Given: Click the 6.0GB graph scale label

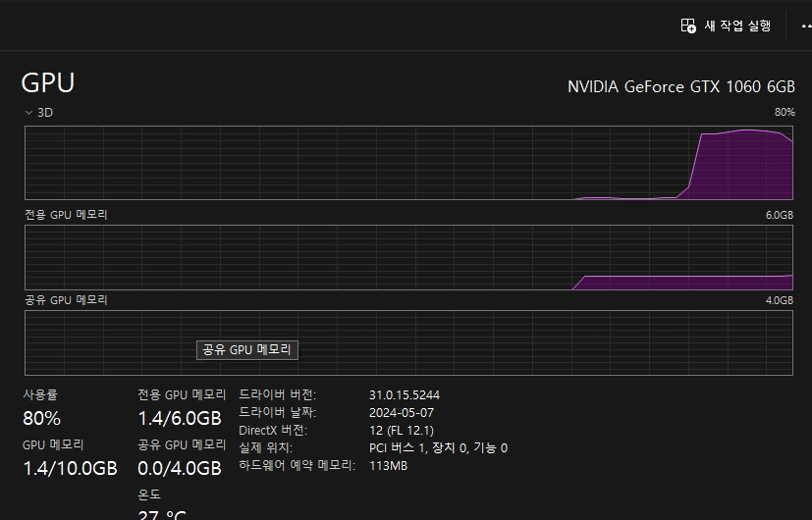Looking at the screenshot, I should point(780,215).
